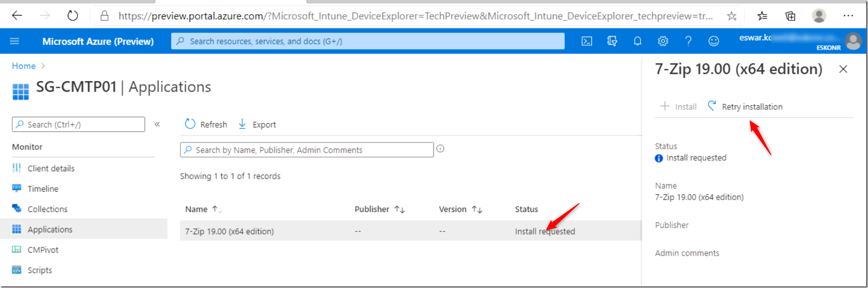This screenshot has height=288, width=868.
Task: Collapse the left navigation menu chevrons
Action: 157,124
